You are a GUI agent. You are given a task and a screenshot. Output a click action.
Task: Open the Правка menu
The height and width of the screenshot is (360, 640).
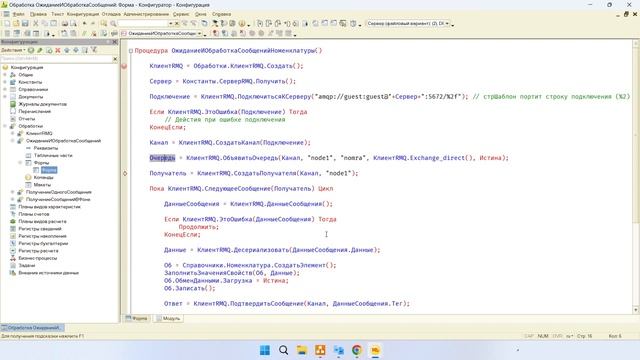38,14
